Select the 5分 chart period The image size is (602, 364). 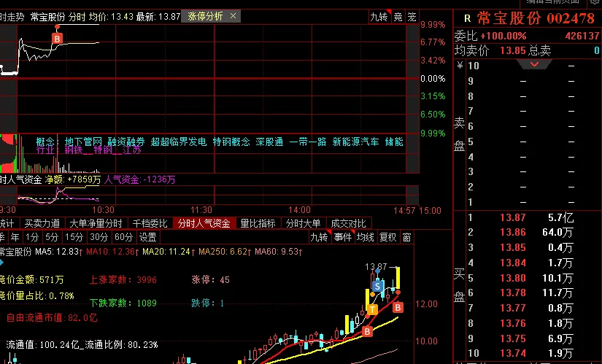tap(52, 237)
